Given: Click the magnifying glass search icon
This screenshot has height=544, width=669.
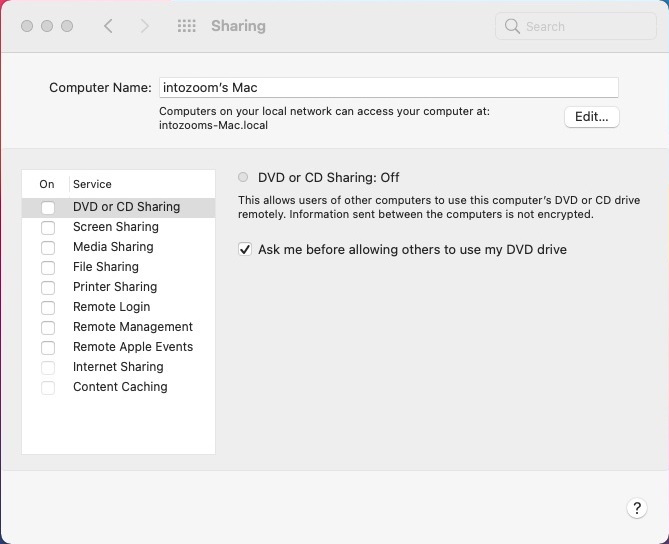Looking at the screenshot, I should pyautogui.click(x=512, y=26).
